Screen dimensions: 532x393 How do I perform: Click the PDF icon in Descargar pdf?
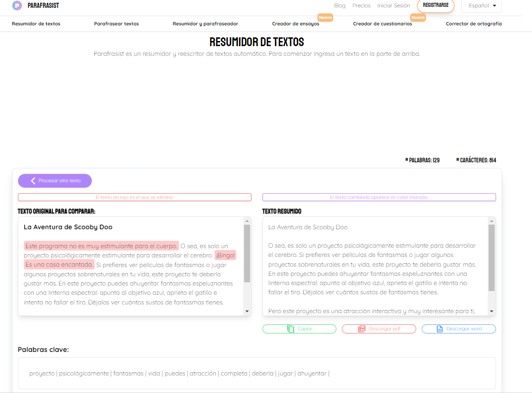[x=362, y=329]
